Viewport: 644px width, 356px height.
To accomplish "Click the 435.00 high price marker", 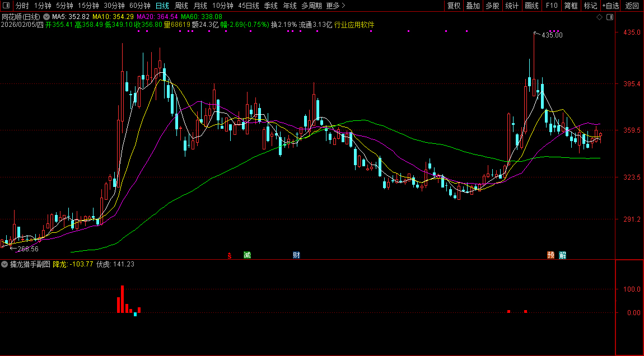I will tap(552, 35).
